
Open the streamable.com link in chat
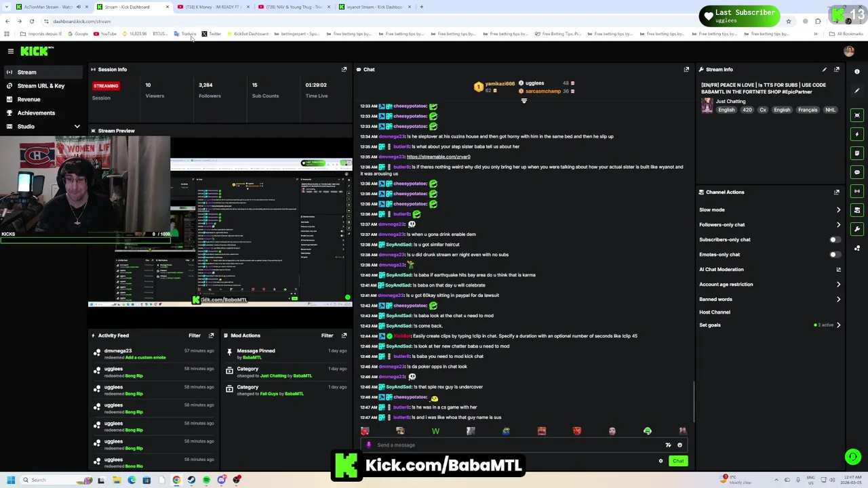pos(438,157)
